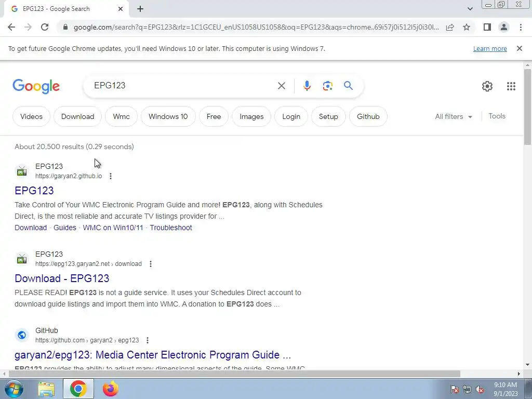Image resolution: width=532 pixels, height=399 pixels.
Task: Dismiss the Chrome update notification bar
Action: tap(519, 48)
